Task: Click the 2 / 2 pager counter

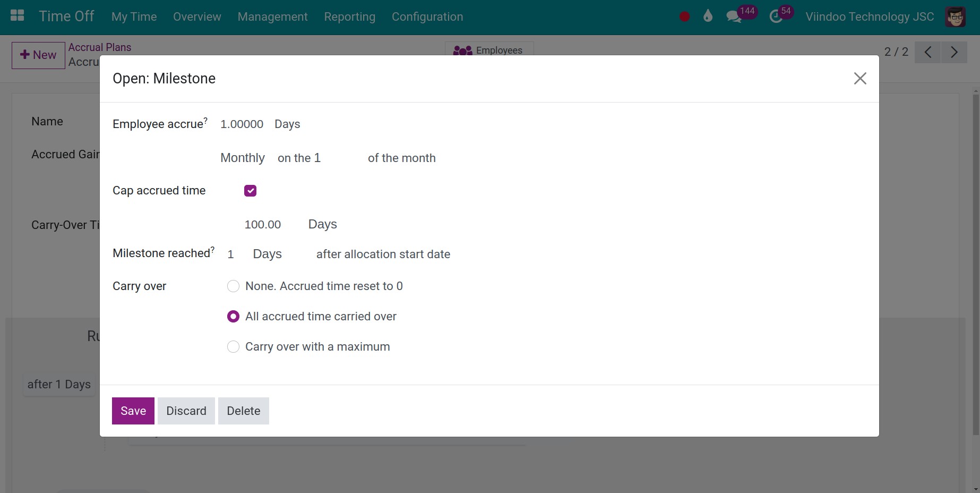Action: pos(896,52)
